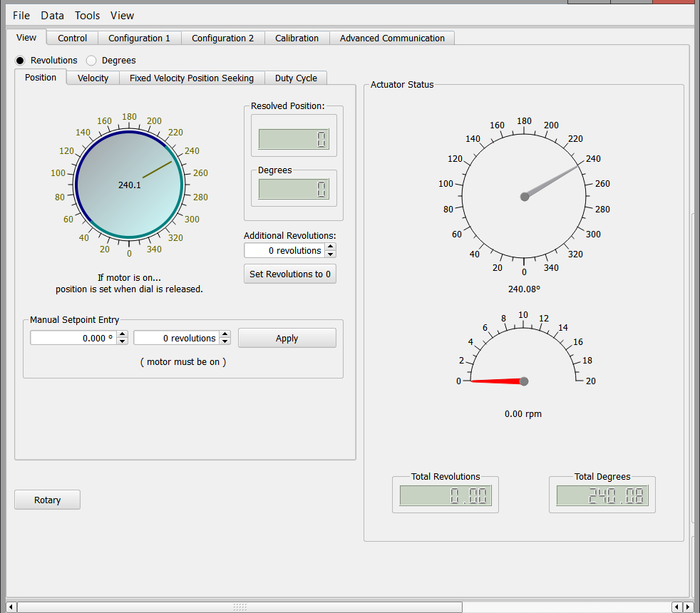Image resolution: width=700 pixels, height=613 pixels.
Task: Click the "( motor must be on )" note
Action: (183, 361)
